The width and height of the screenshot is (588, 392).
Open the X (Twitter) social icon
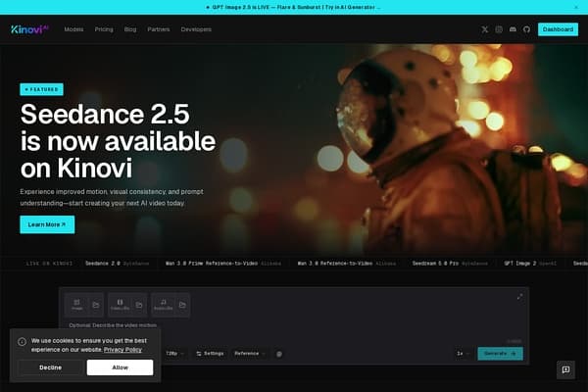484,29
